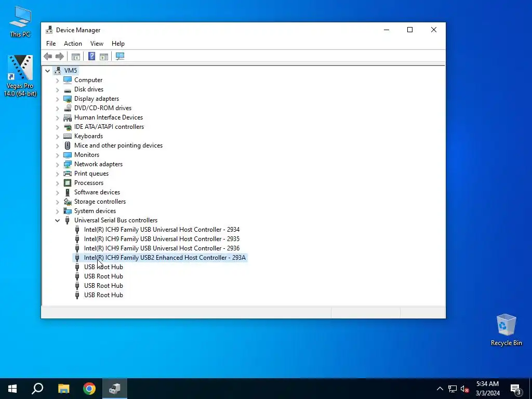Viewport: 532px width, 399px height.
Task: Click Scan for hardware changes icon
Action: (120, 56)
